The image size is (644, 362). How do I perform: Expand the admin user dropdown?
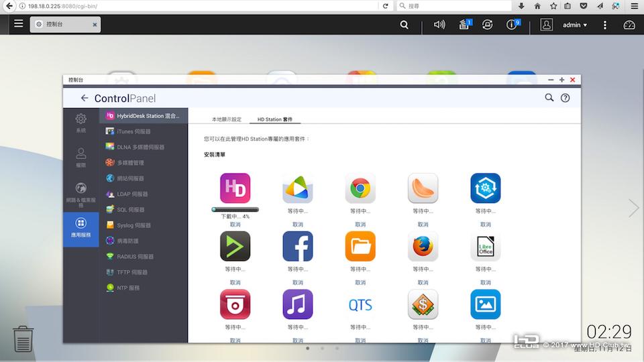tap(575, 25)
